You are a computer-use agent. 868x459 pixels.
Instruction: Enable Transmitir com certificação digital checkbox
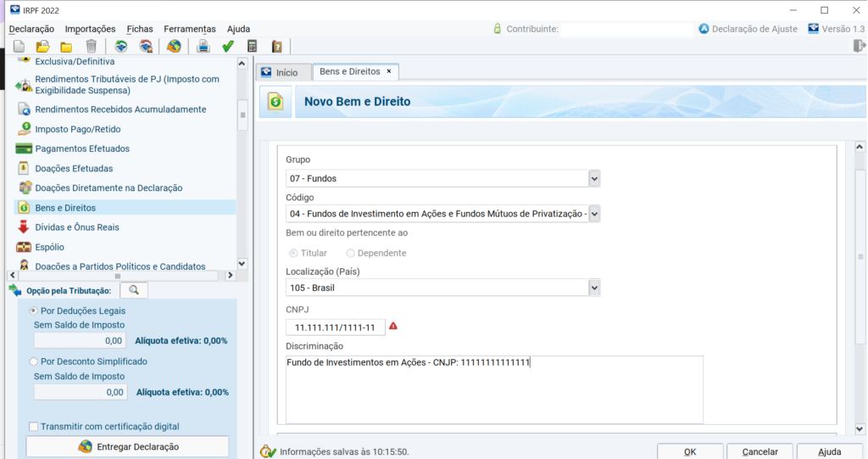33,426
